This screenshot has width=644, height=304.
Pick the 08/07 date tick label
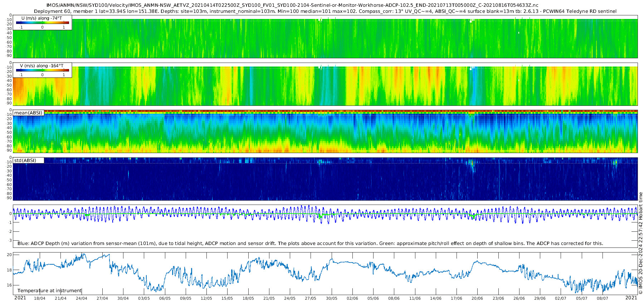[602, 298]
